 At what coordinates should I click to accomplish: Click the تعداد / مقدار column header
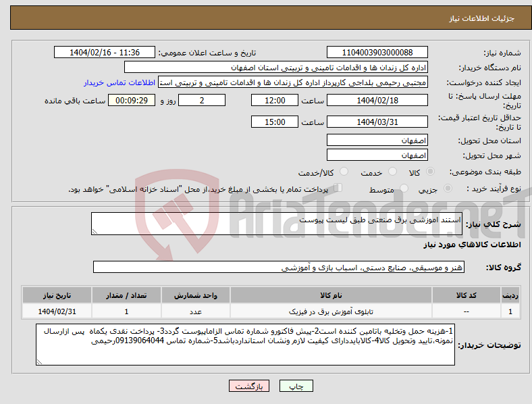(126, 295)
